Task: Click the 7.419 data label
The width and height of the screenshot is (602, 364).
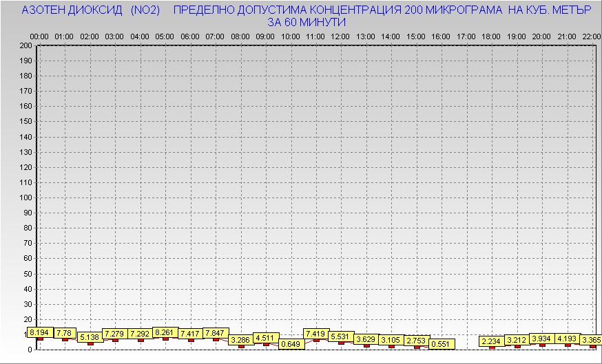Action: point(316,334)
